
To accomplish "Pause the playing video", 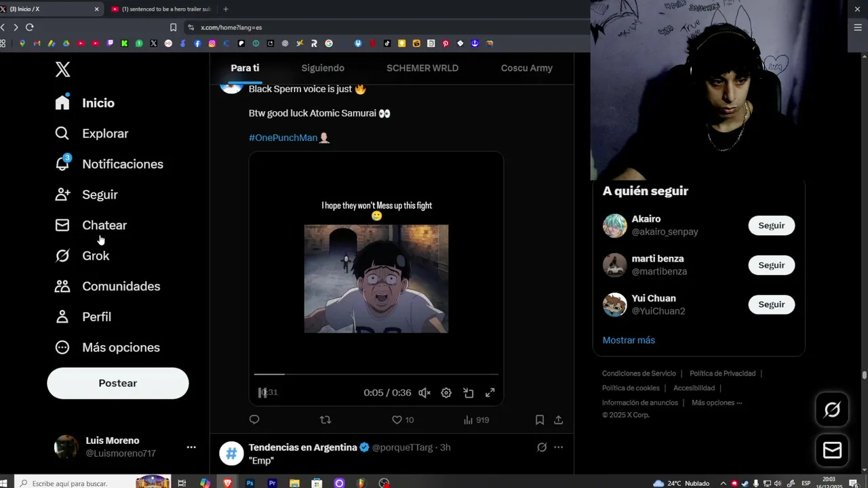I will coord(262,392).
